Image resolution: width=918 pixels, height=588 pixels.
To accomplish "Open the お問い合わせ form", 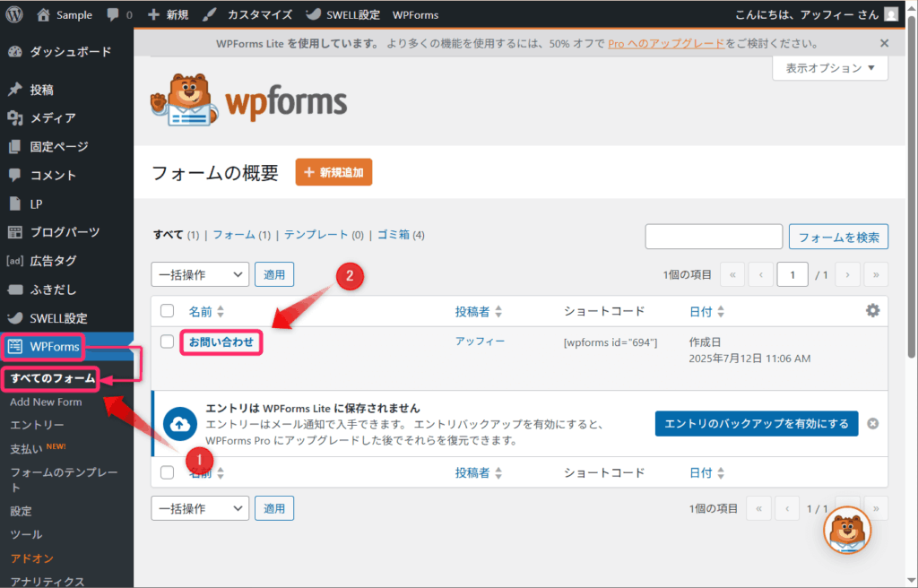I will click(221, 342).
